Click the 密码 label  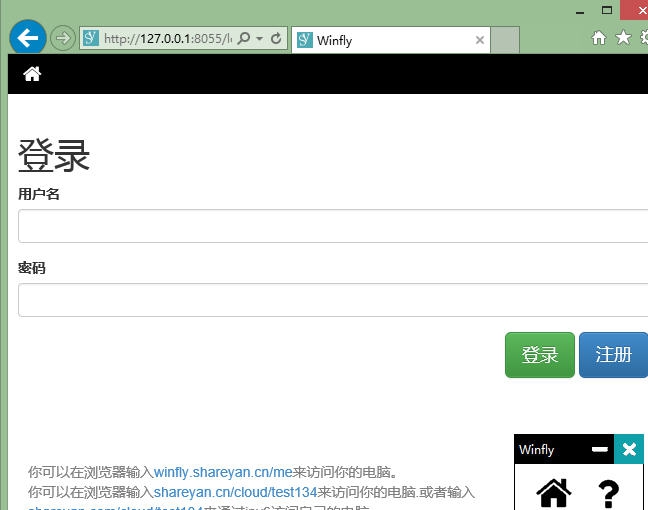click(32, 268)
